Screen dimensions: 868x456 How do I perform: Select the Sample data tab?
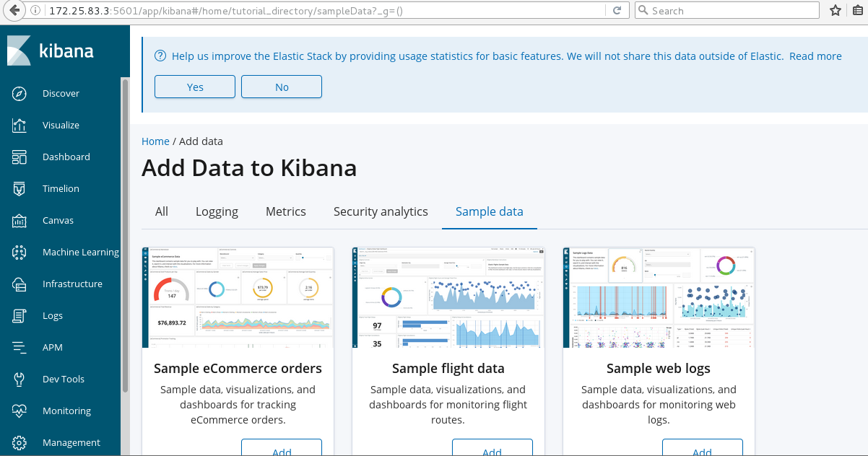coord(490,211)
